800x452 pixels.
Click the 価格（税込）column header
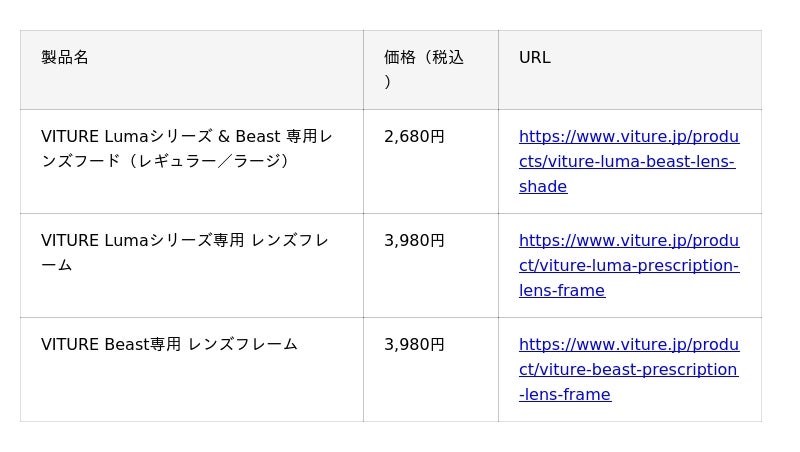423,58
